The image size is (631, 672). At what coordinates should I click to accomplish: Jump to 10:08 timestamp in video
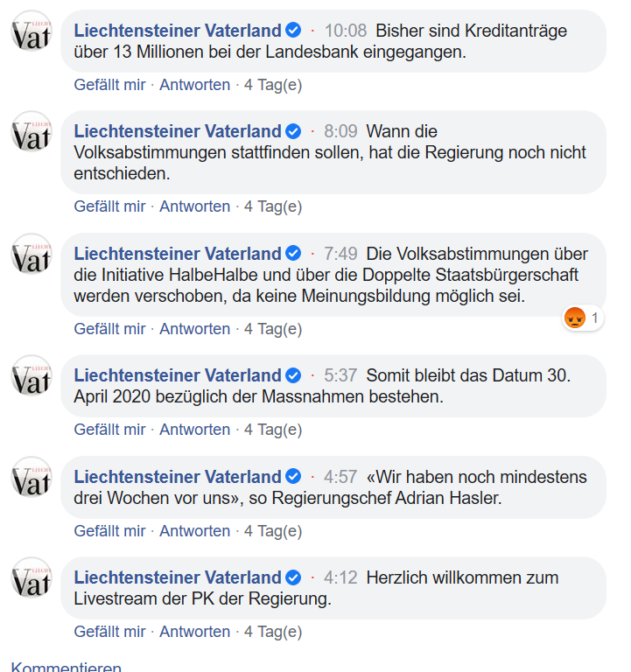(346, 31)
